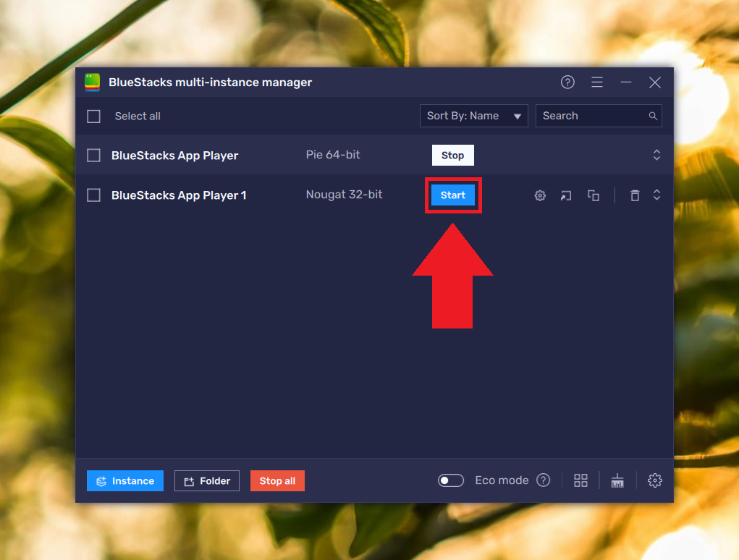Select the BlueStacks App Player 1 checkbox
The height and width of the screenshot is (560, 739).
93,195
